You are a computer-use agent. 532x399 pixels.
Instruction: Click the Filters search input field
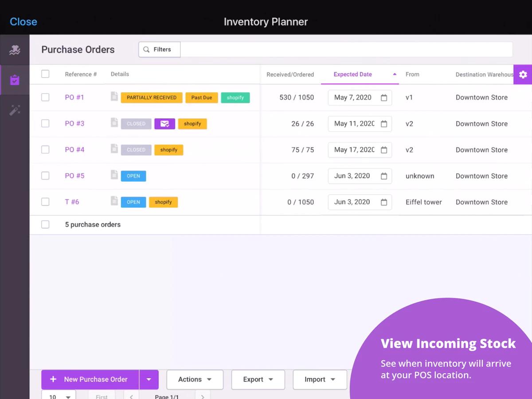[346, 50]
